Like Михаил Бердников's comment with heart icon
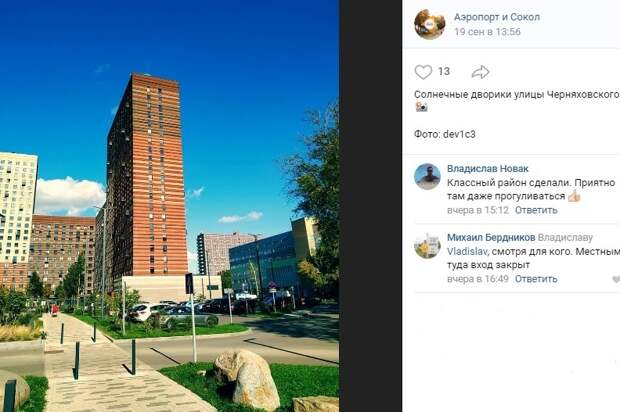 (x=616, y=279)
